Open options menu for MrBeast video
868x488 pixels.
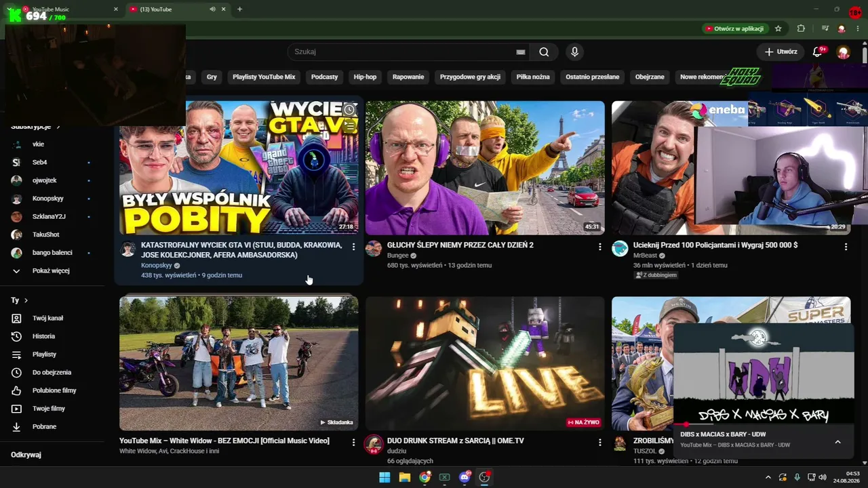coord(846,247)
